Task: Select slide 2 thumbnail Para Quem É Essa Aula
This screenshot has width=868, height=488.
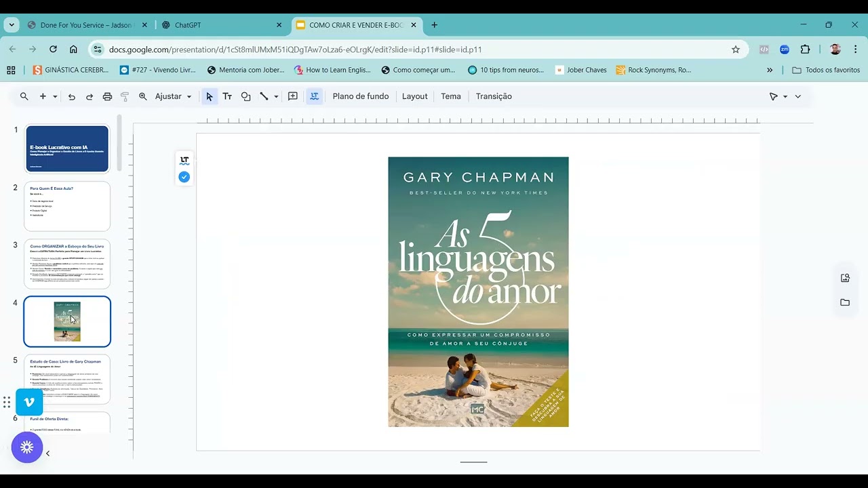Action: point(67,206)
